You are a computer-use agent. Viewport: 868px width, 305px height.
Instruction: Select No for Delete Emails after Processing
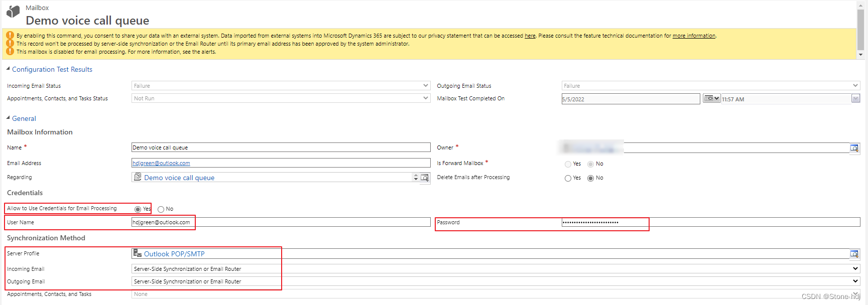pos(590,178)
